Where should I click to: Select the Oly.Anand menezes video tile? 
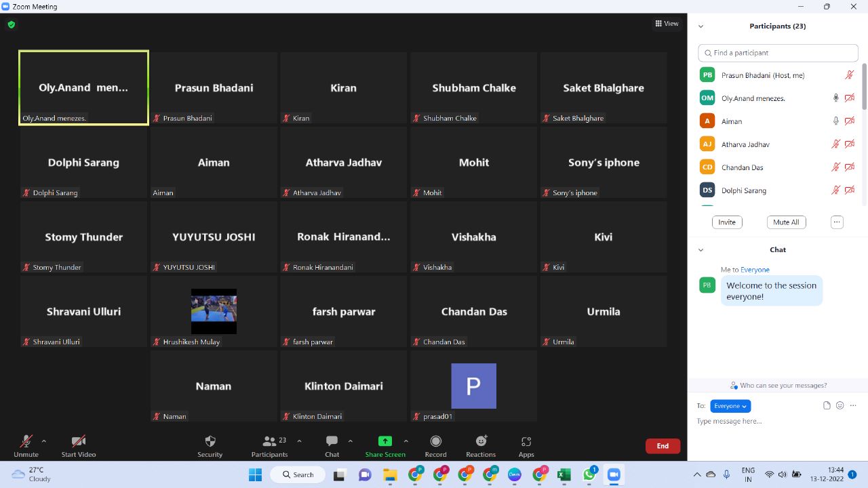(83, 88)
